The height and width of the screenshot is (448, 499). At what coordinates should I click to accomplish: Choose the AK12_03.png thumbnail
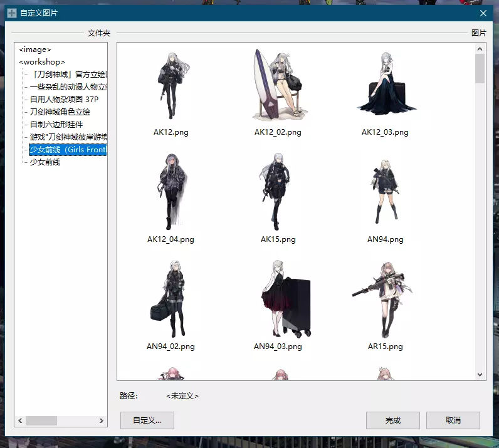[x=386, y=84]
